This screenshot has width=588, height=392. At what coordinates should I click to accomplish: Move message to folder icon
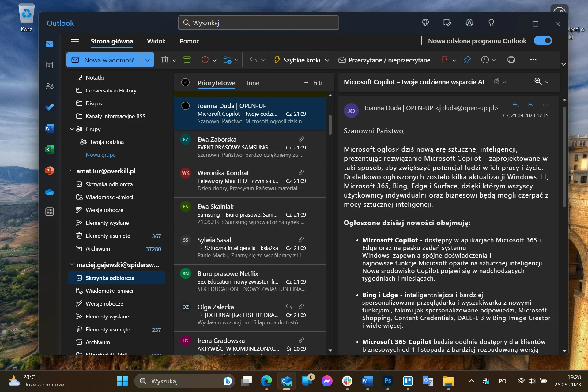(227, 60)
